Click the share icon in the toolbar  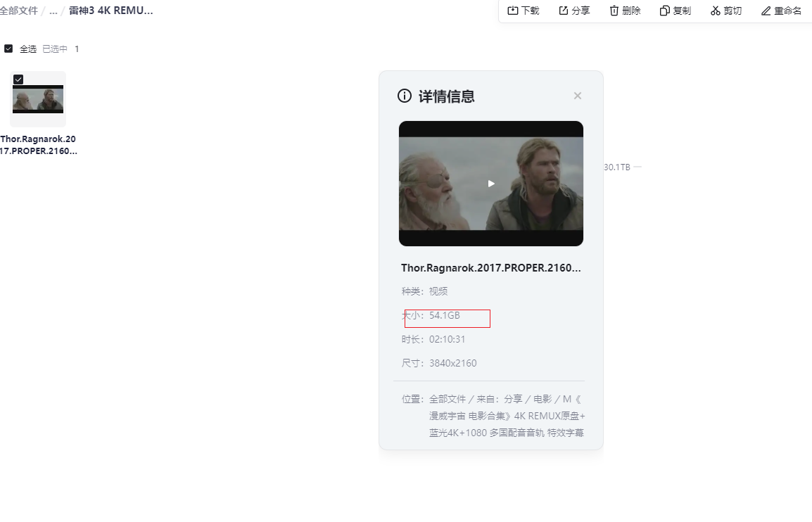click(564, 11)
